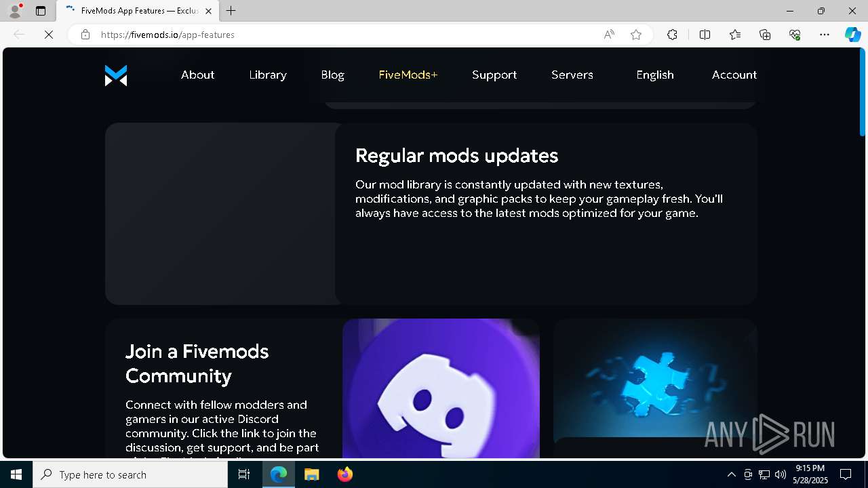The height and width of the screenshot is (488, 868).
Task: Open the notification center icon
Action: point(846,474)
